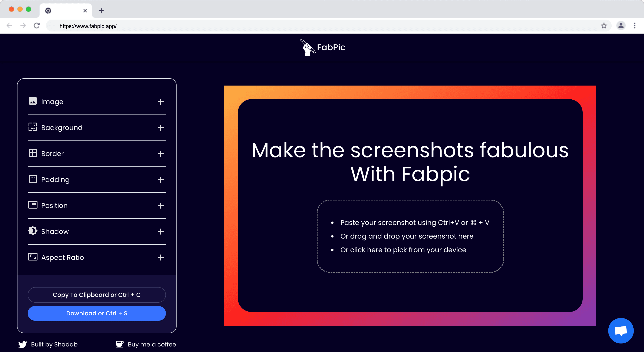
Task: Click the Aspect Ratio icon
Action: (x=33, y=257)
